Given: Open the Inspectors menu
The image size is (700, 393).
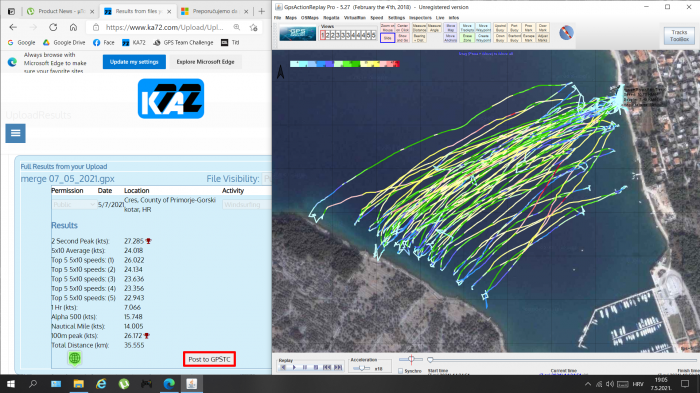Looking at the screenshot, I should 420,18.
